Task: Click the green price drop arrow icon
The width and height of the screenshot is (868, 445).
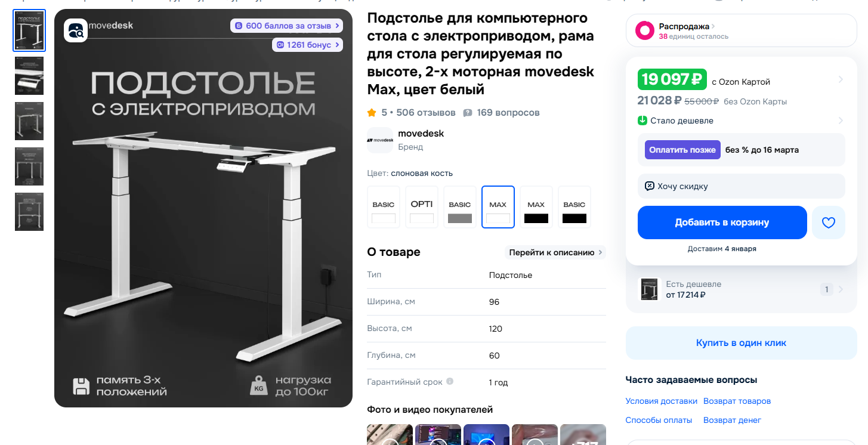Action: (x=642, y=120)
